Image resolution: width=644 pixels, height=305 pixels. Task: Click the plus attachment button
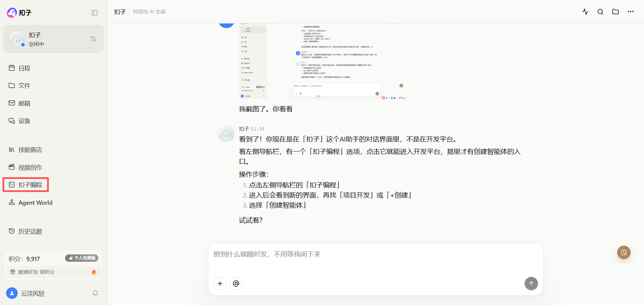coord(220,284)
